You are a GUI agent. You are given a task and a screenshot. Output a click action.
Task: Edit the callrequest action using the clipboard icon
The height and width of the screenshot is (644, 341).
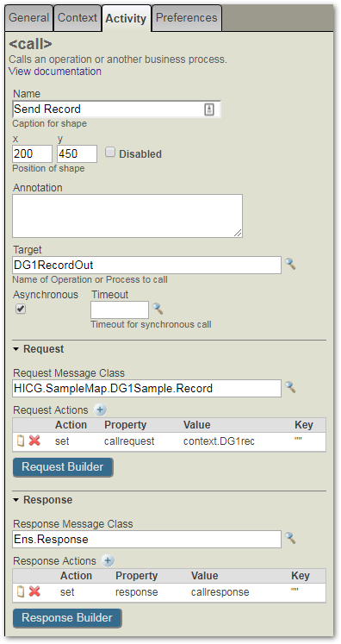(x=21, y=441)
